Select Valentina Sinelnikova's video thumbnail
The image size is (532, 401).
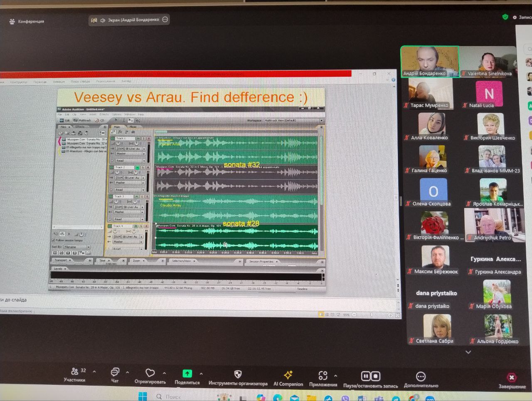tap(489, 62)
